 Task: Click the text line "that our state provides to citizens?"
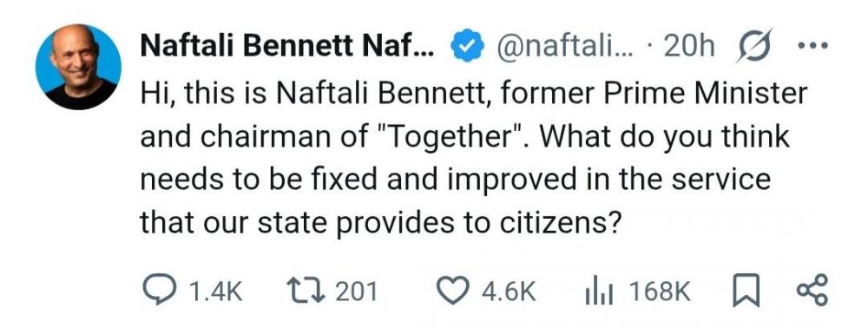click(378, 222)
